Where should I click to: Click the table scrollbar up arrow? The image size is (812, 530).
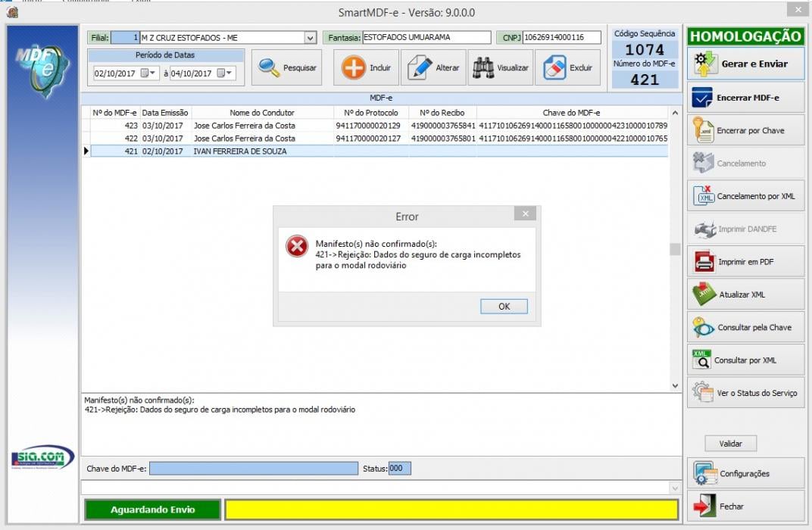pos(675,112)
